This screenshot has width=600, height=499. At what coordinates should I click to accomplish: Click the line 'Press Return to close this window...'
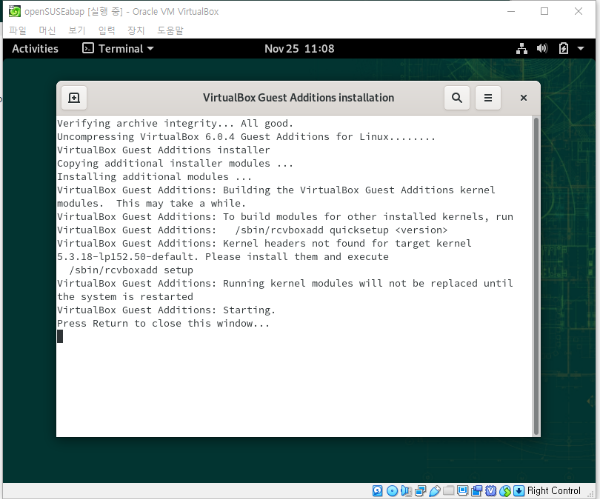coord(163,323)
